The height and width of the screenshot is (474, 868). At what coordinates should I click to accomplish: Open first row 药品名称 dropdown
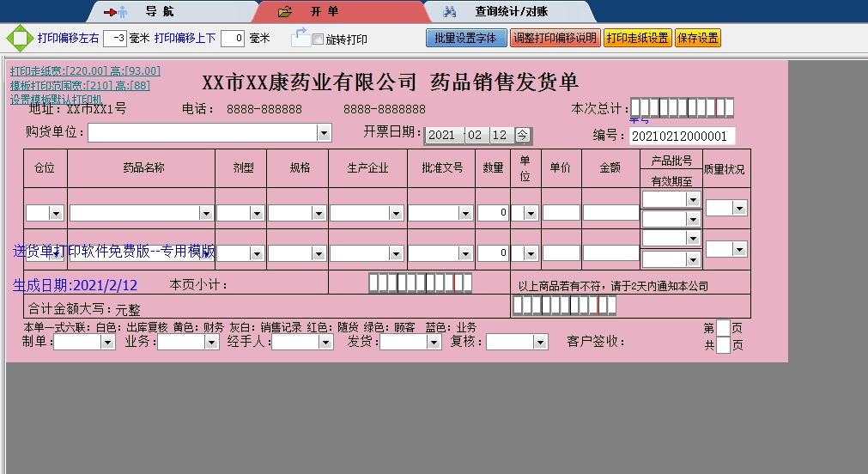click(206, 213)
